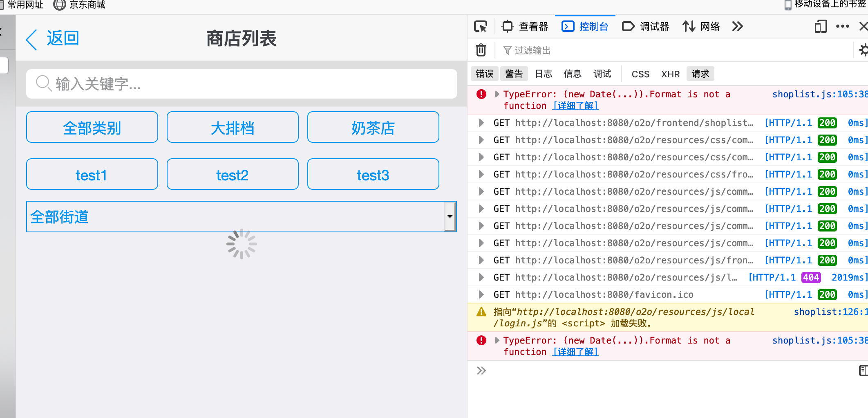Expand the GET favicon.ico request
This screenshot has width=868, height=418.
coord(481,294)
